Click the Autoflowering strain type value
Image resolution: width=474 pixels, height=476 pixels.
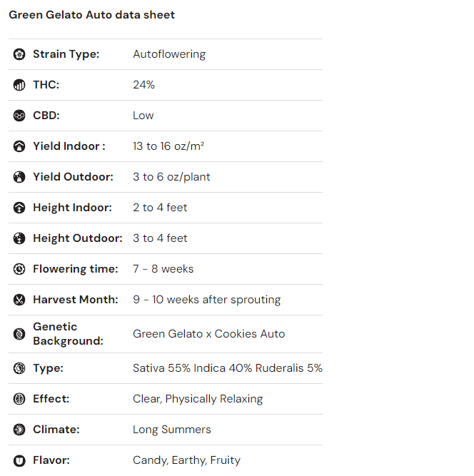(168, 54)
